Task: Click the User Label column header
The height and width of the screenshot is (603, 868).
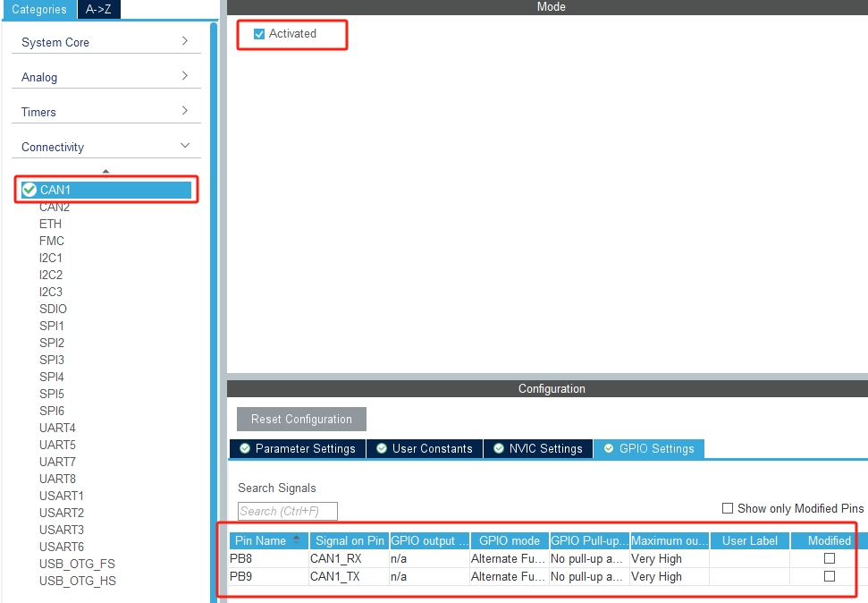Action: tap(749, 540)
